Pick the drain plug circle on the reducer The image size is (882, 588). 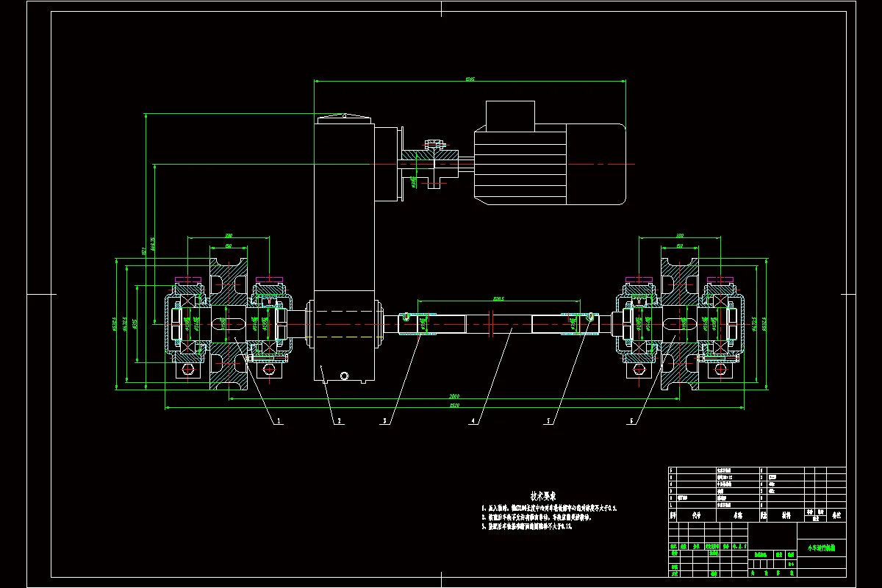coord(344,376)
